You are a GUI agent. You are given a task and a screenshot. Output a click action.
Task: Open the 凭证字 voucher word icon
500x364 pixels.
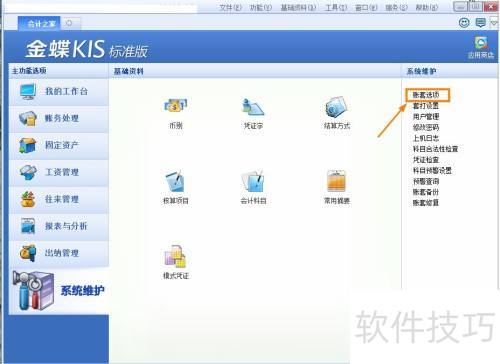coord(253,107)
